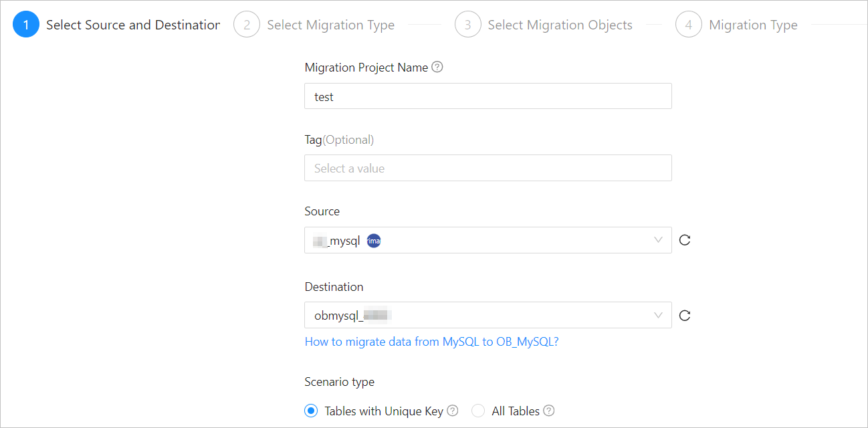The image size is (868, 428).
Task: Refresh the Destination data source list
Action: 684,314
